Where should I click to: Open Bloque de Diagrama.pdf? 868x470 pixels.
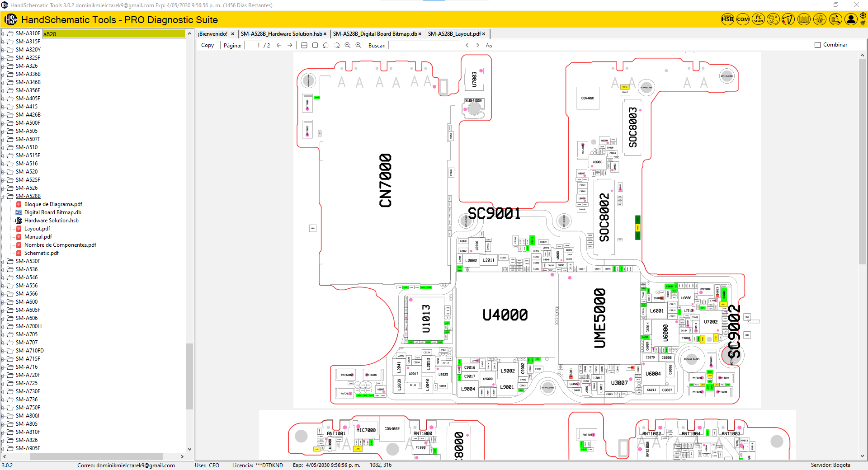point(53,204)
